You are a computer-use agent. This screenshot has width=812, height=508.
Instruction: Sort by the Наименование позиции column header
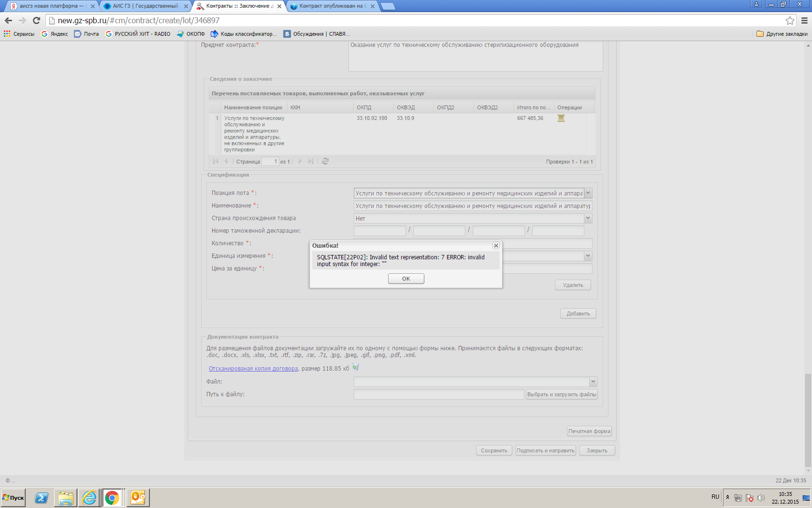(253, 107)
